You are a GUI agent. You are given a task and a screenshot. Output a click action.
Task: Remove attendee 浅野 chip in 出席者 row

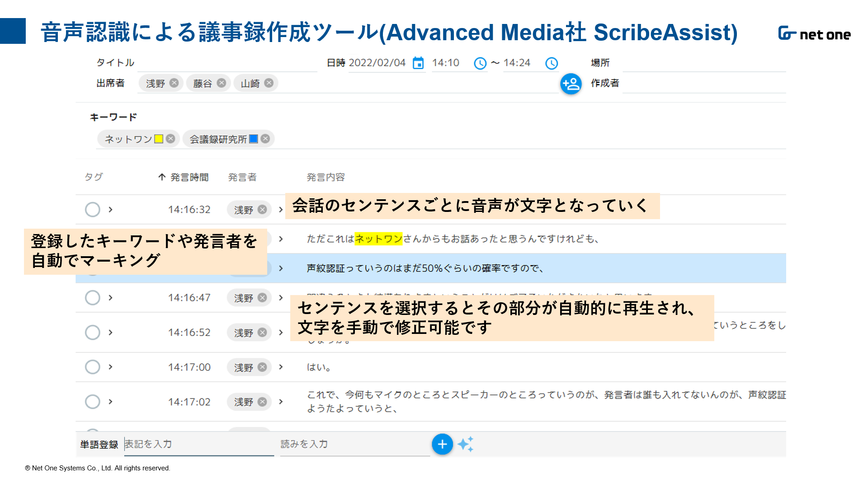[x=174, y=83]
